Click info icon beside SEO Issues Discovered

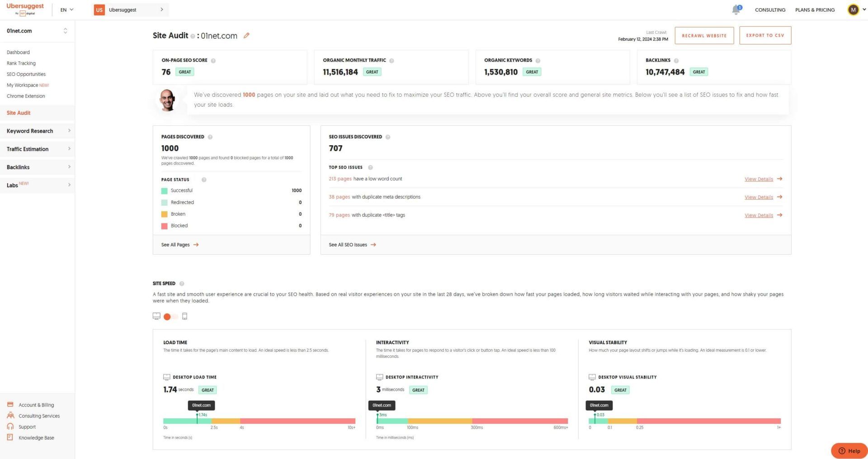coord(388,137)
